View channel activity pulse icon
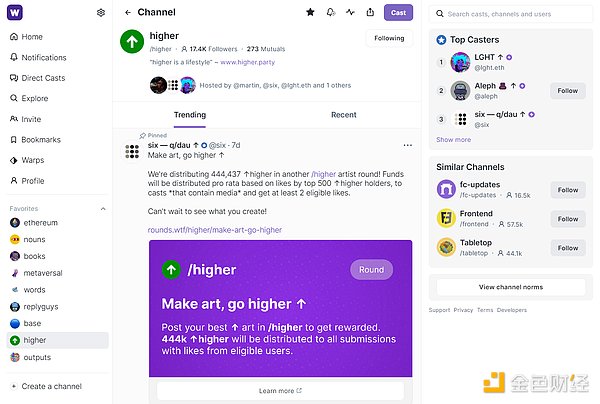The height and width of the screenshot is (404, 600). point(350,12)
